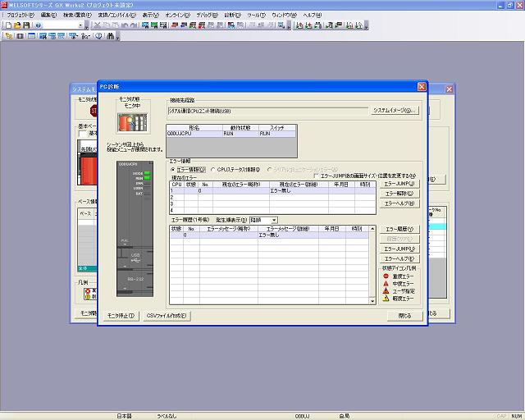Click the moderate error legend triangle icon

(386, 283)
